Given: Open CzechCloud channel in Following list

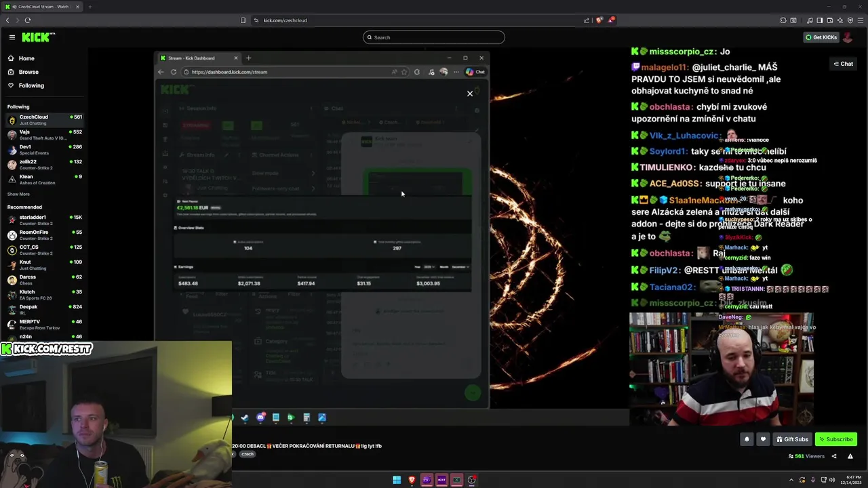Looking at the screenshot, I should [x=44, y=119].
